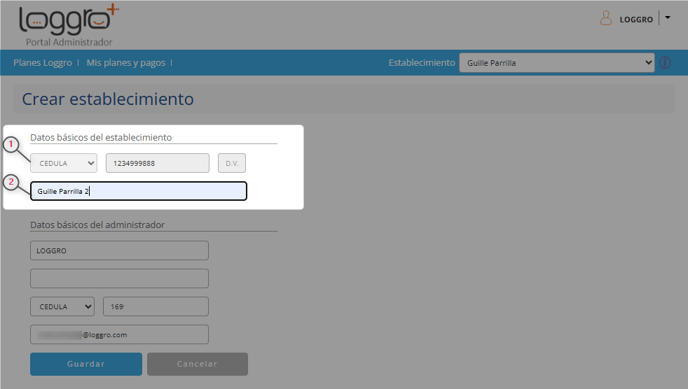Open the establishment CEDULA document type dropdown

coord(64,163)
